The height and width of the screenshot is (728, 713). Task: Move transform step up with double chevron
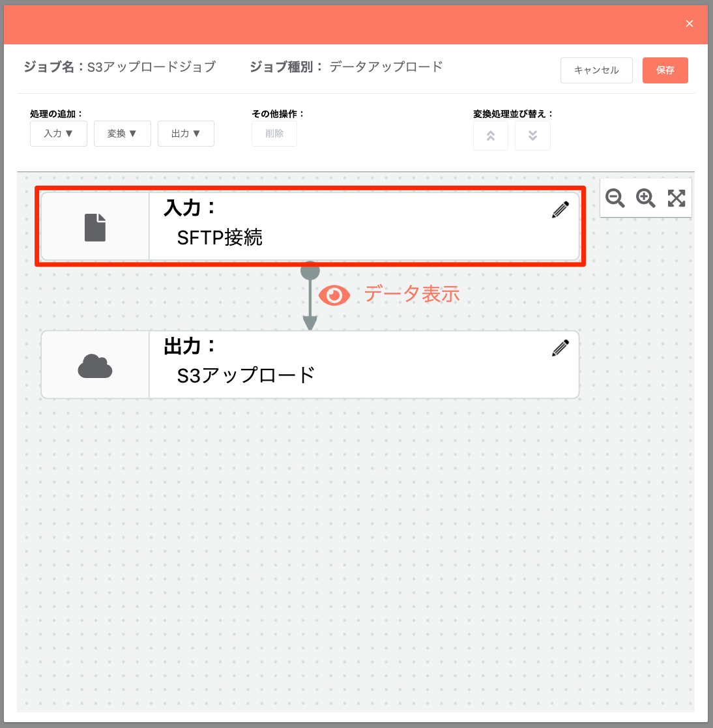(x=491, y=136)
